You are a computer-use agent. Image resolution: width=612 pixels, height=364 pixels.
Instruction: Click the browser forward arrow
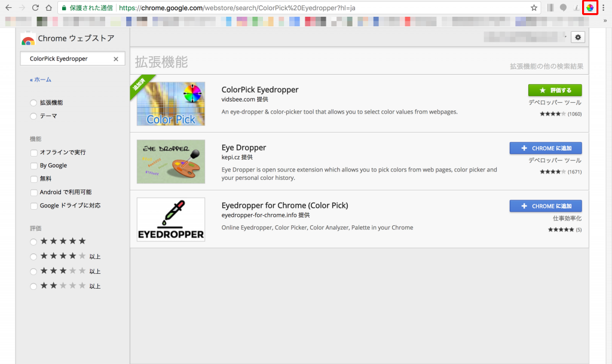pos(22,8)
